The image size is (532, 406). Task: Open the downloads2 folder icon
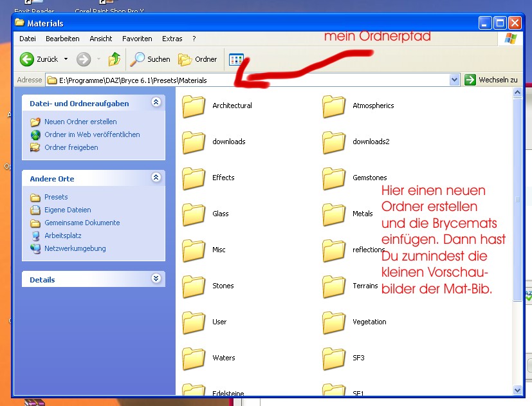coord(334,142)
